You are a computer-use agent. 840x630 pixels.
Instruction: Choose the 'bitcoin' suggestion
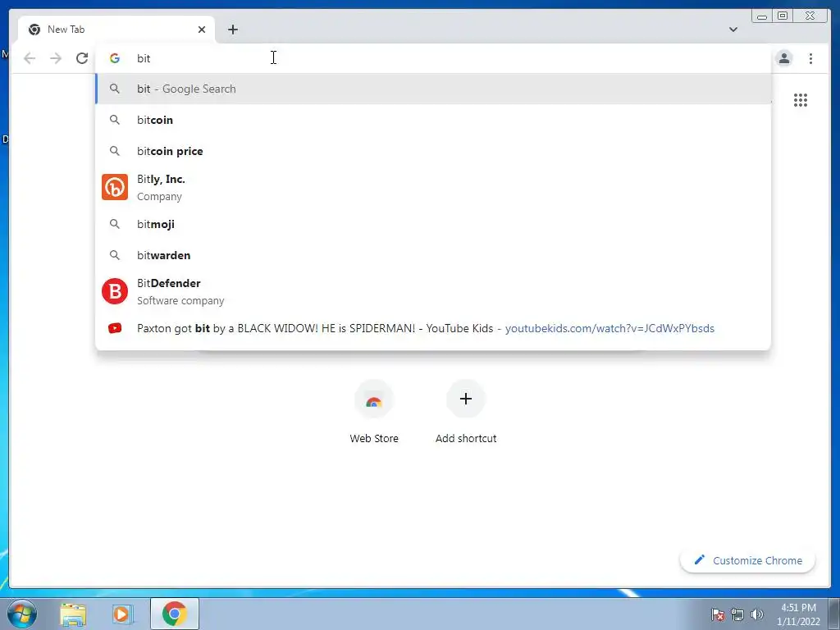click(433, 120)
